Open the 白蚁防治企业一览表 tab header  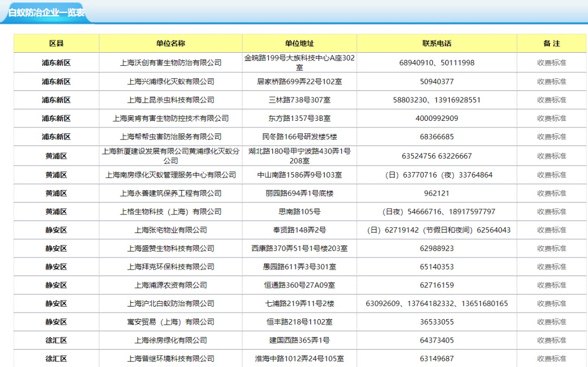tap(46, 13)
